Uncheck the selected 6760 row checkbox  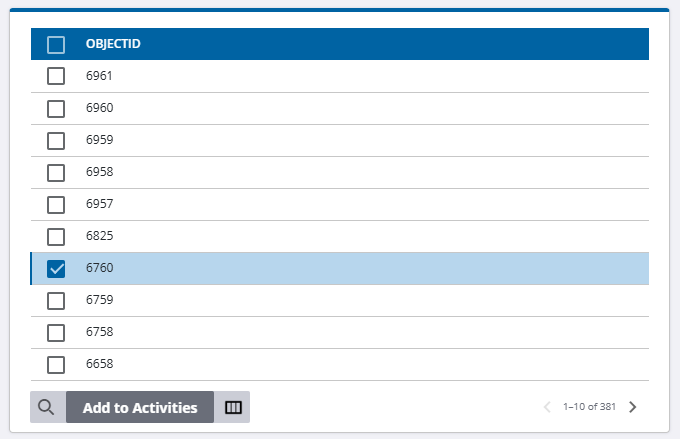point(56,268)
